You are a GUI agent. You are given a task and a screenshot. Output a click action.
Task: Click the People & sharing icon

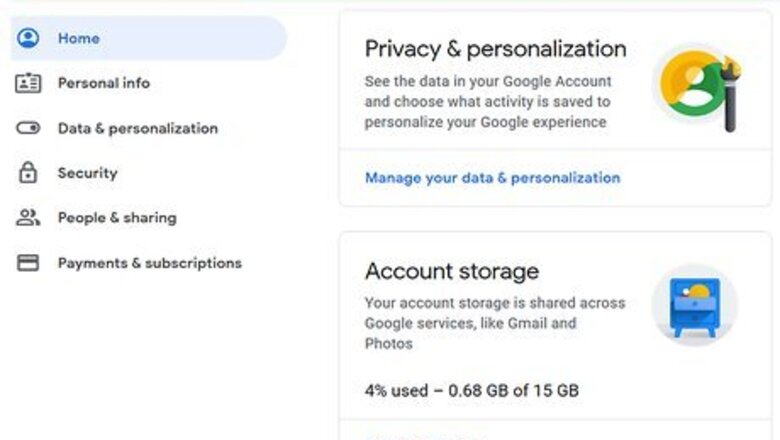tap(28, 218)
